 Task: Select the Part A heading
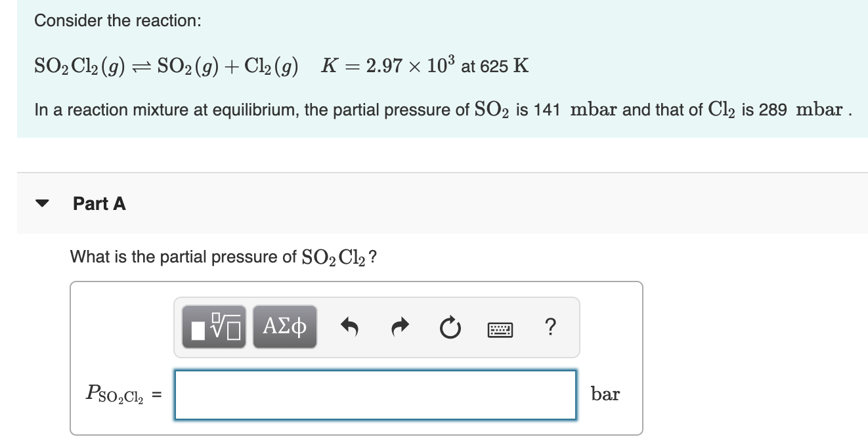[x=99, y=204]
